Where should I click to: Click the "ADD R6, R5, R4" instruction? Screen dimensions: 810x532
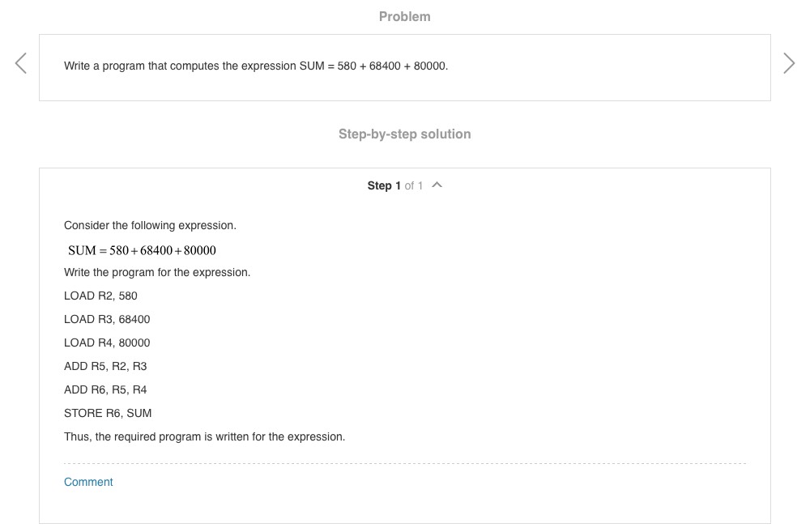[x=105, y=389]
